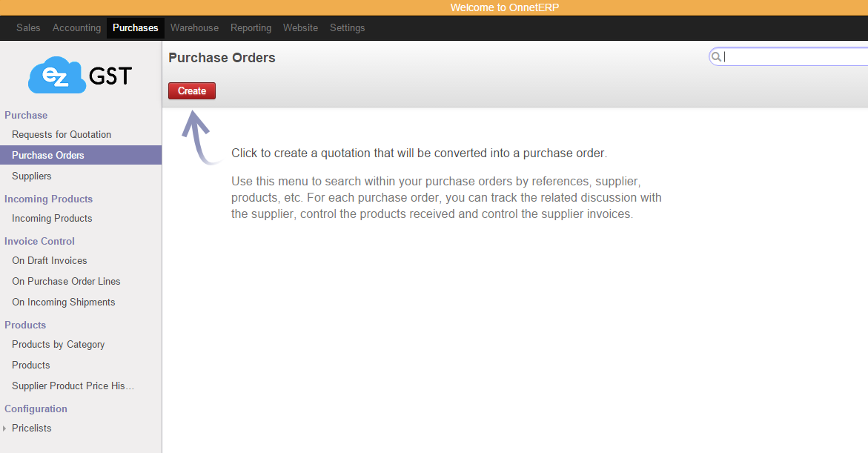Image resolution: width=868 pixels, height=453 pixels.
Task: Open the Reporting menu
Action: tap(251, 27)
